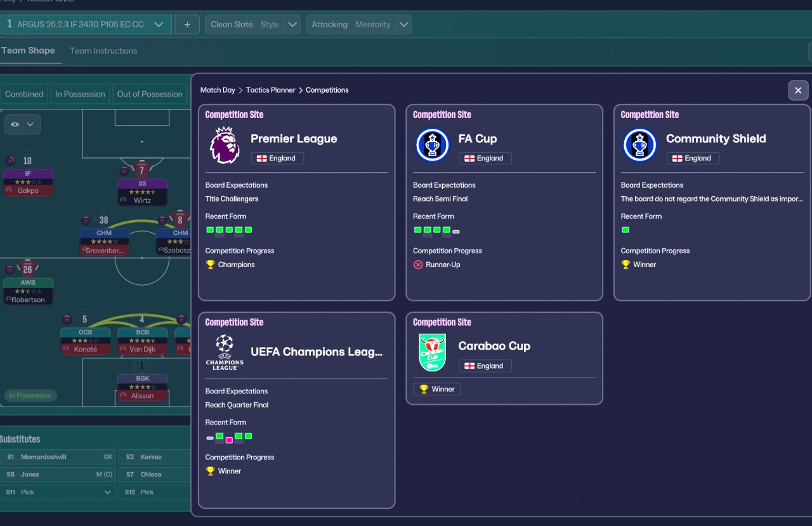Viewport: 812px width, 526px height.
Task: Click the Premier League Champions trophy icon
Action: tap(210, 265)
